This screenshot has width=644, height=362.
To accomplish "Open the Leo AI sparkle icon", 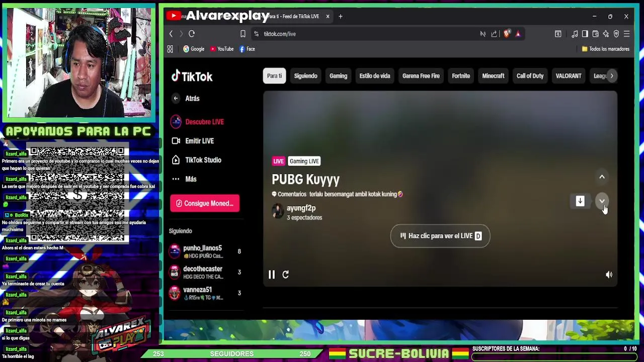I will click(x=606, y=34).
